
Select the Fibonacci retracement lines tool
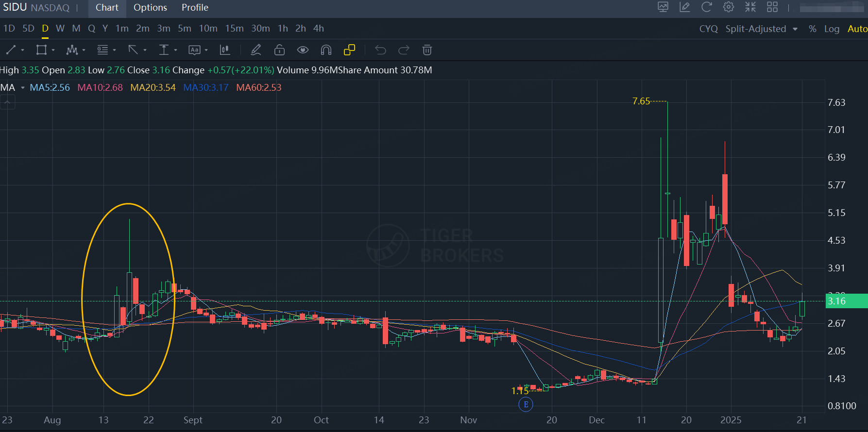click(102, 50)
